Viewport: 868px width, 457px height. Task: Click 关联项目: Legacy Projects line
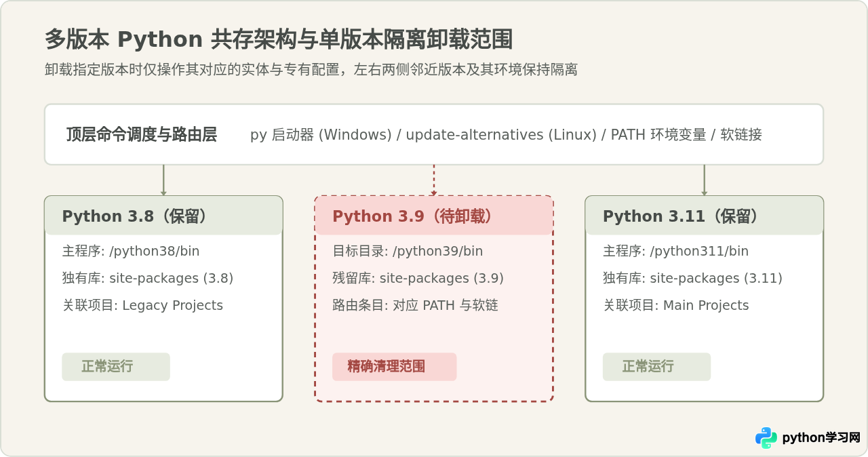142,306
